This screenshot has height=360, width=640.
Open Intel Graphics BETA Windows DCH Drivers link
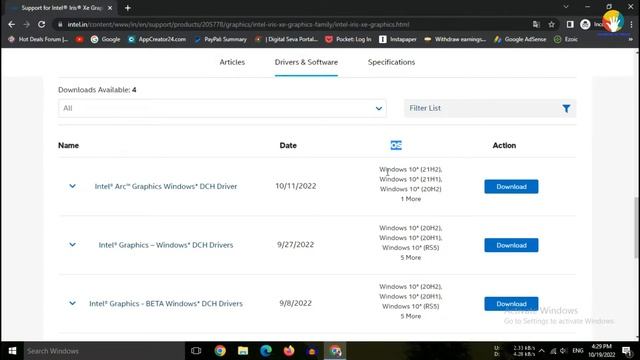[x=166, y=303]
